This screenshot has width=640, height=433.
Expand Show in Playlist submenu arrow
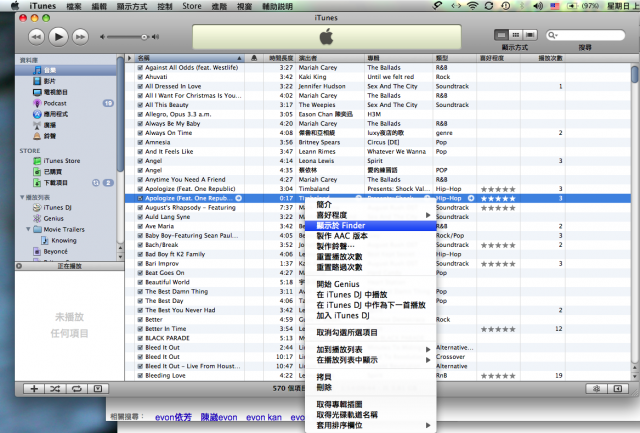(428, 360)
